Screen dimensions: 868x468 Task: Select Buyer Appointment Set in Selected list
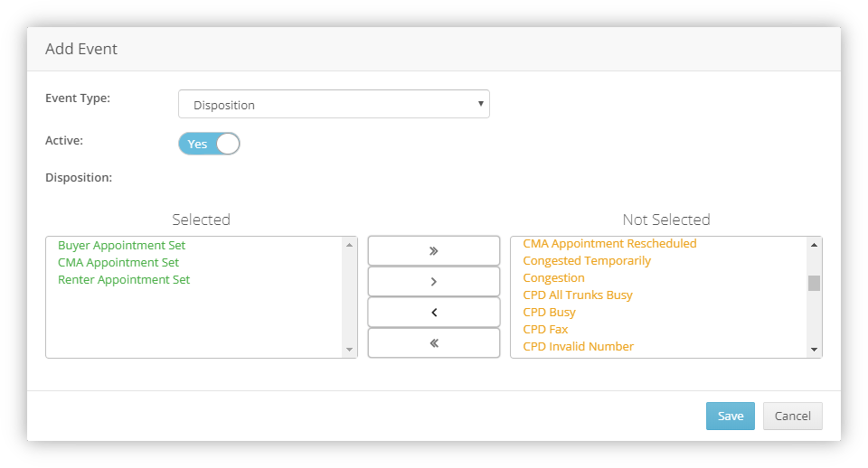click(x=121, y=245)
